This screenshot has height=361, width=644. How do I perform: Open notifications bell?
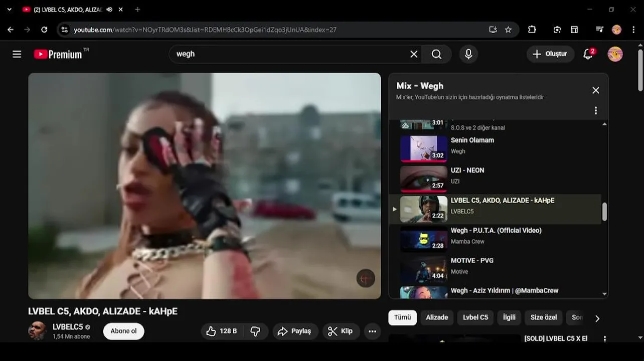click(x=588, y=54)
